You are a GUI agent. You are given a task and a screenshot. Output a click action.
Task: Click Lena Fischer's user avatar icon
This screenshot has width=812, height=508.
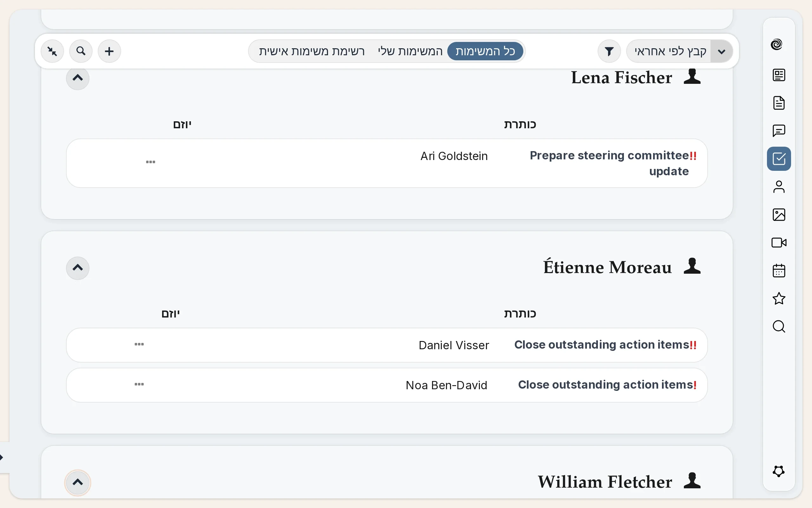pos(692,76)
